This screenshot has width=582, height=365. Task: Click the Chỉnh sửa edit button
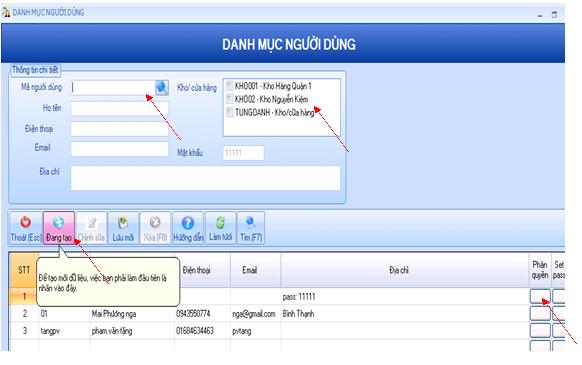click(x=91, y=228)
